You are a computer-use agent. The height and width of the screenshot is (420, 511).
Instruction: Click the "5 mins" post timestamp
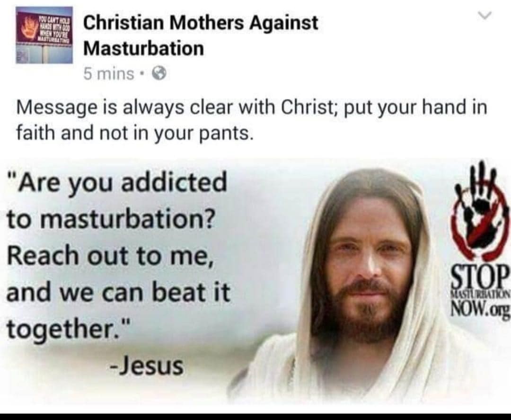pos(108,74)
